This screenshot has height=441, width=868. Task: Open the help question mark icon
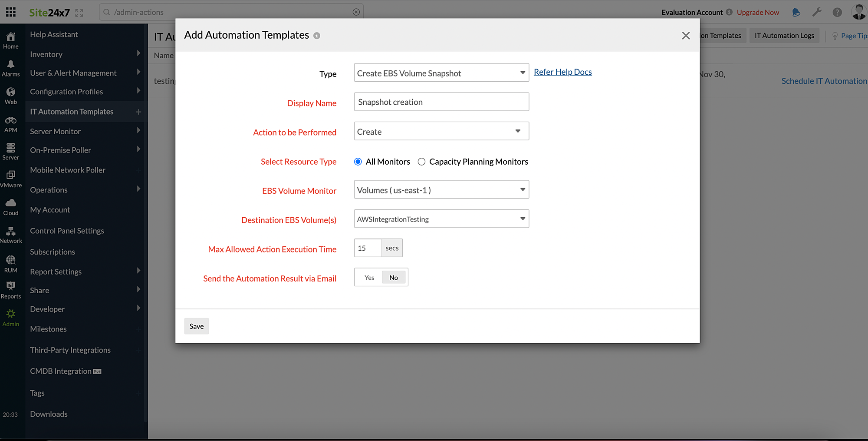coord(837,12)
